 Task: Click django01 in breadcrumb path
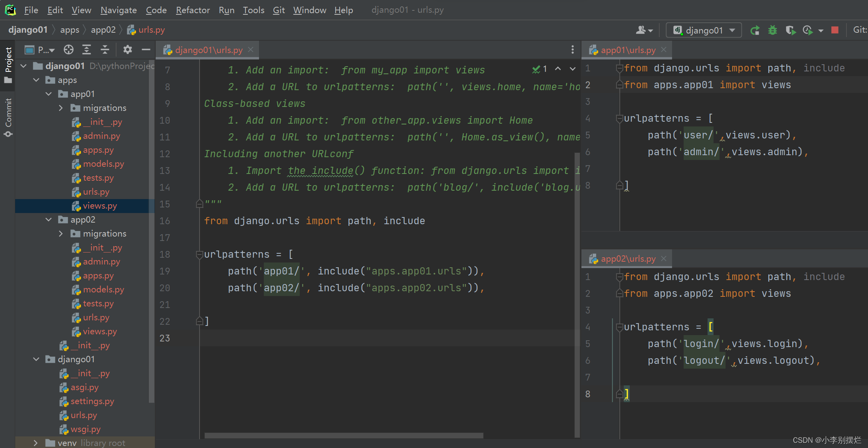click(x=28, y=30)
